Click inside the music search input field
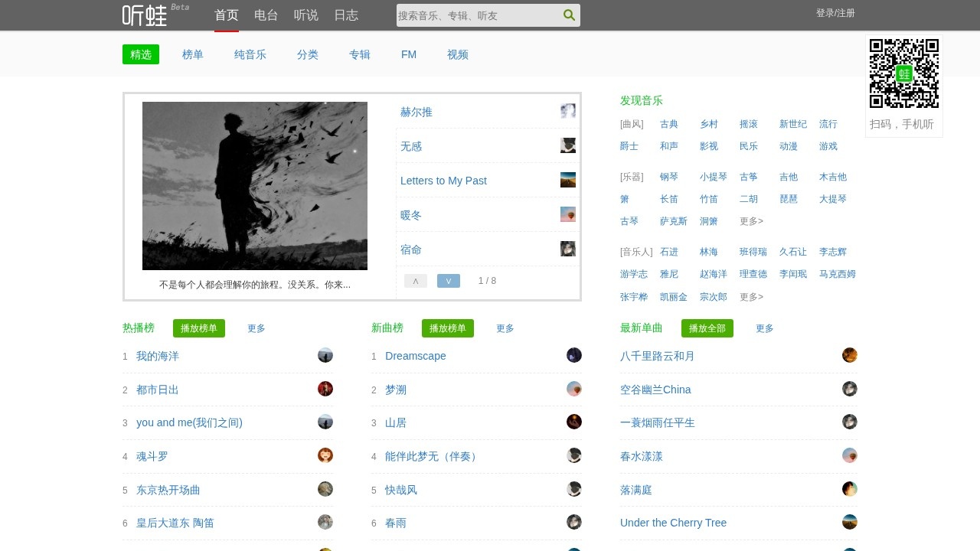Screen dimensions: 980x551 coord(475,15)
